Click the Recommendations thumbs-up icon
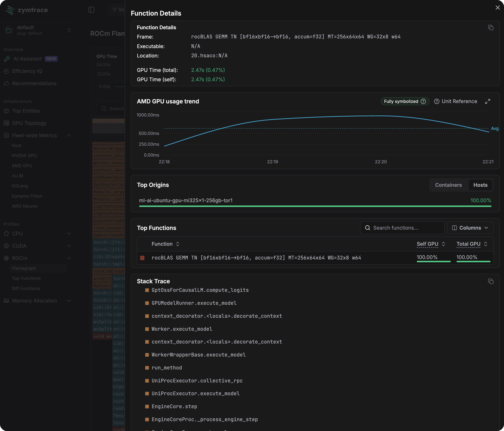 [6, 83]
